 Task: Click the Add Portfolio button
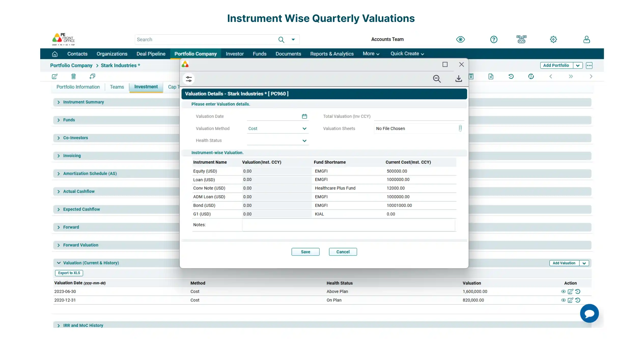coord(556,66)
